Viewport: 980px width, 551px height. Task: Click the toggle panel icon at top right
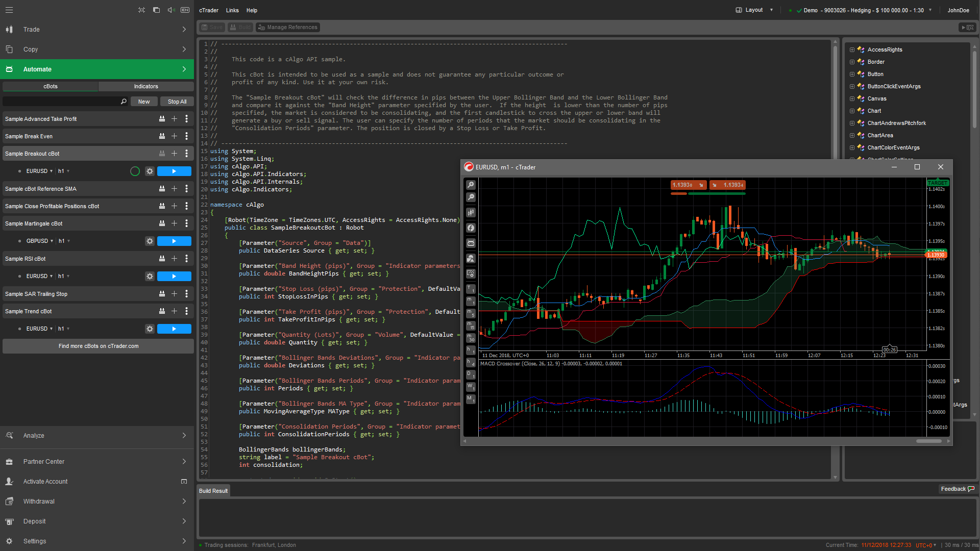(968, 28)
